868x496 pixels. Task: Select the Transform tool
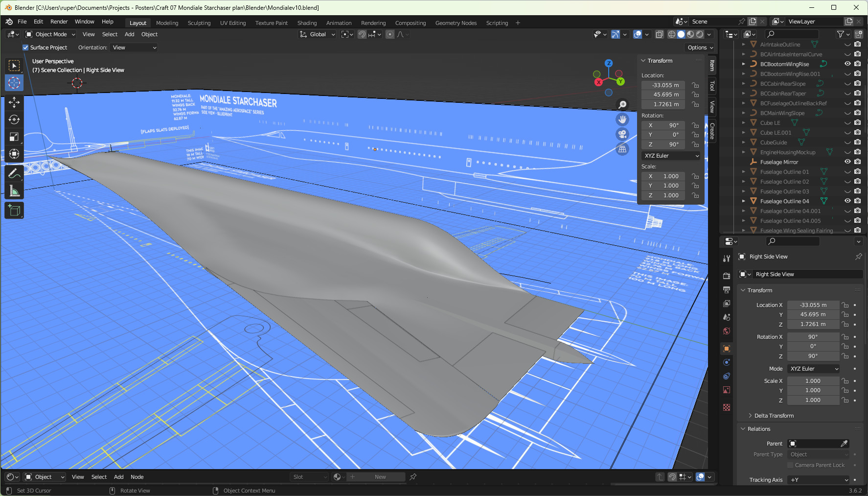click(x=14, y=154)
